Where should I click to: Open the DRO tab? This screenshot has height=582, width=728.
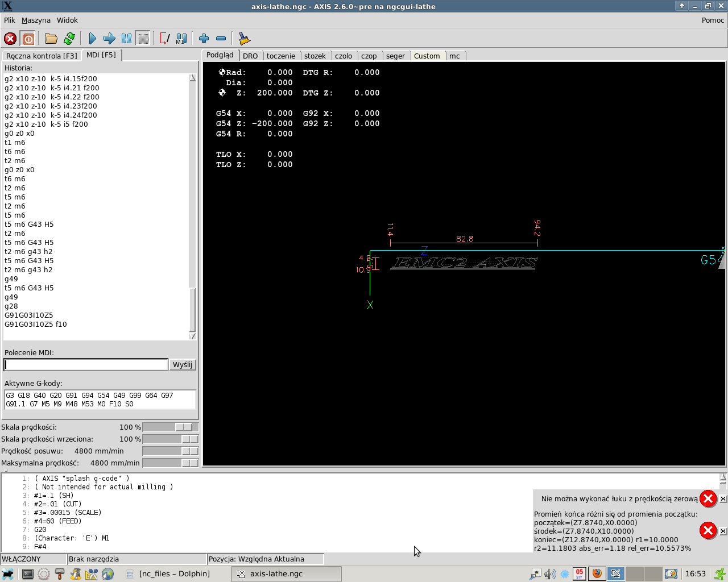250,56
